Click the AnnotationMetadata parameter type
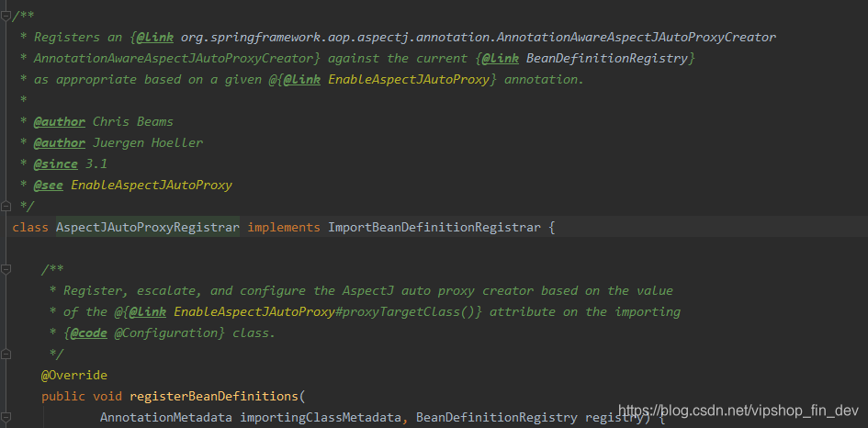 tap(166, 417)
